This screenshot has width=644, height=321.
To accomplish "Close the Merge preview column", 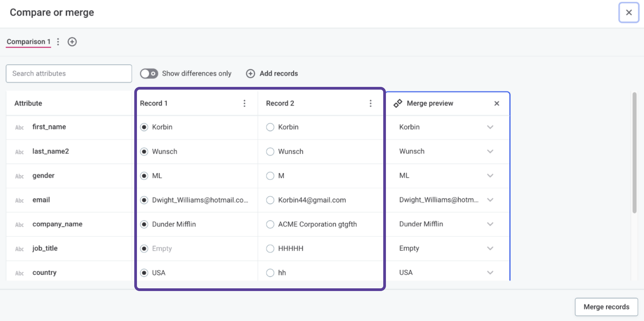I will 497,103.
